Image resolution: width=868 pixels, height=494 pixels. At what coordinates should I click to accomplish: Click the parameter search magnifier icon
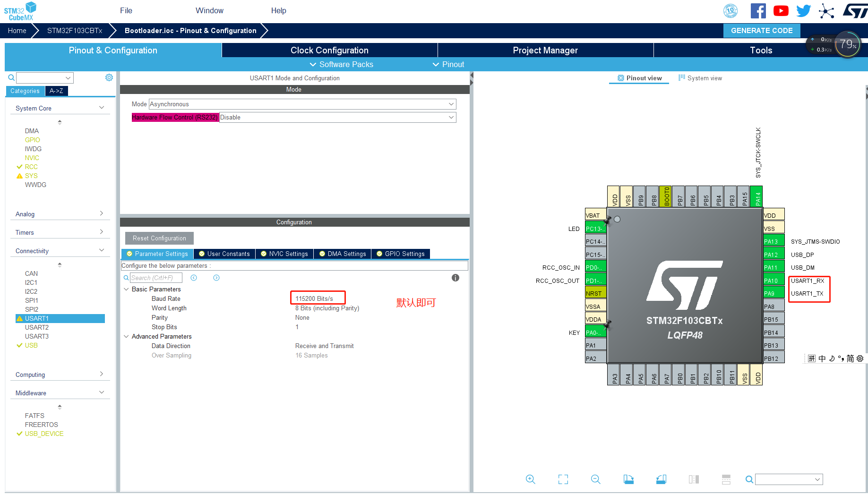(x=126, y=278)
